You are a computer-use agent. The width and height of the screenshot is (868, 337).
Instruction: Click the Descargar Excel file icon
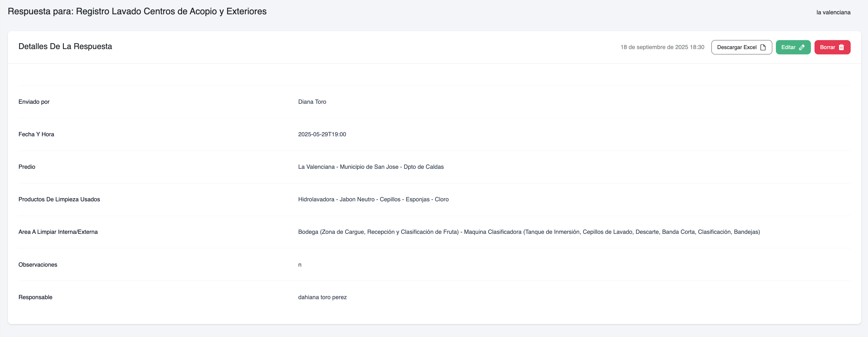pyautogui.click(x=763, y=47)
